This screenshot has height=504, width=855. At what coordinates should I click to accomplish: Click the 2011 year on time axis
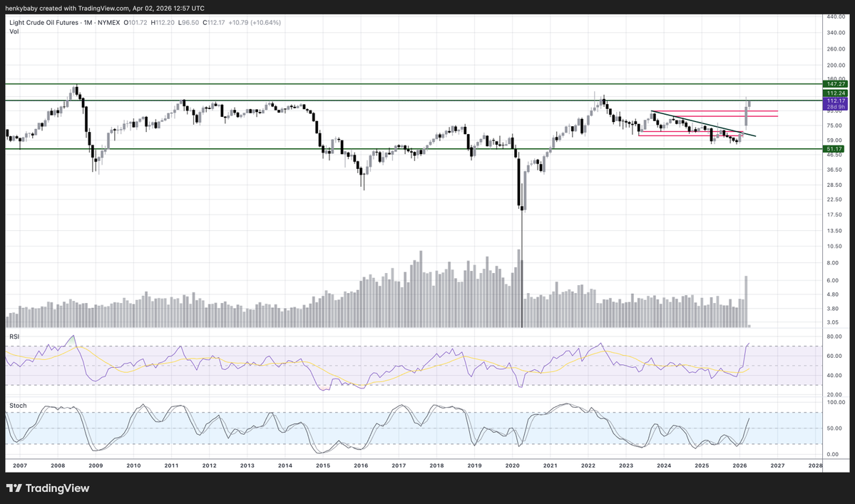(x=171, y=466)
